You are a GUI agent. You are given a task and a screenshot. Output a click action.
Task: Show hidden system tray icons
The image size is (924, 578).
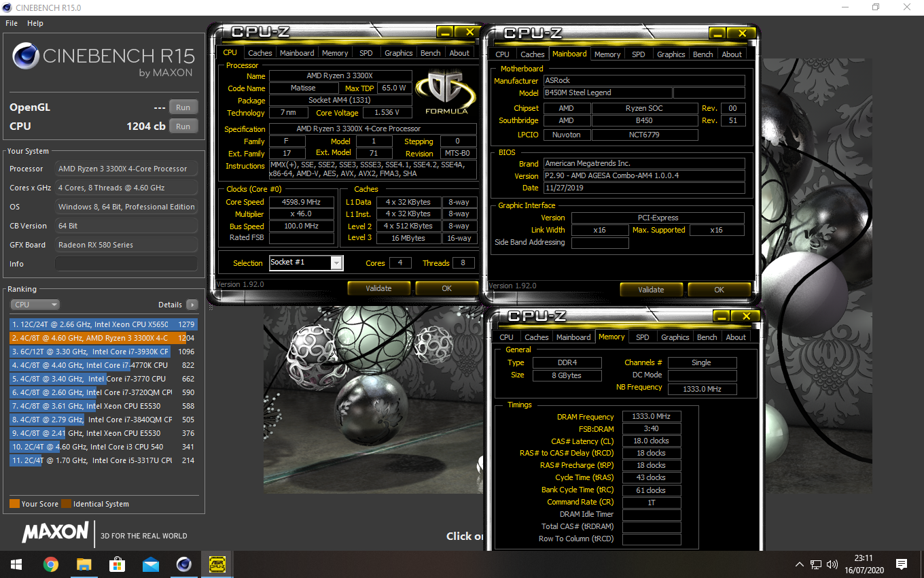point(800,564)
